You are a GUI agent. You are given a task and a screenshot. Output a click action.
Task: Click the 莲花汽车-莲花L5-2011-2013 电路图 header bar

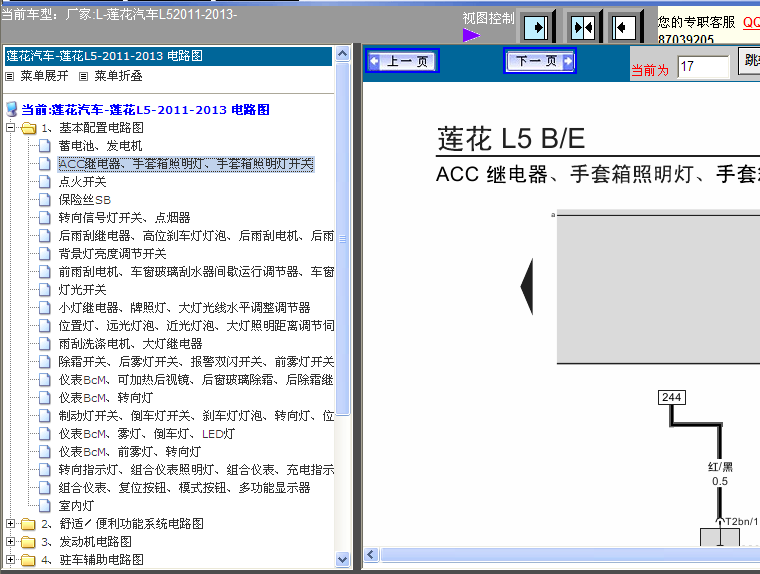168,56
